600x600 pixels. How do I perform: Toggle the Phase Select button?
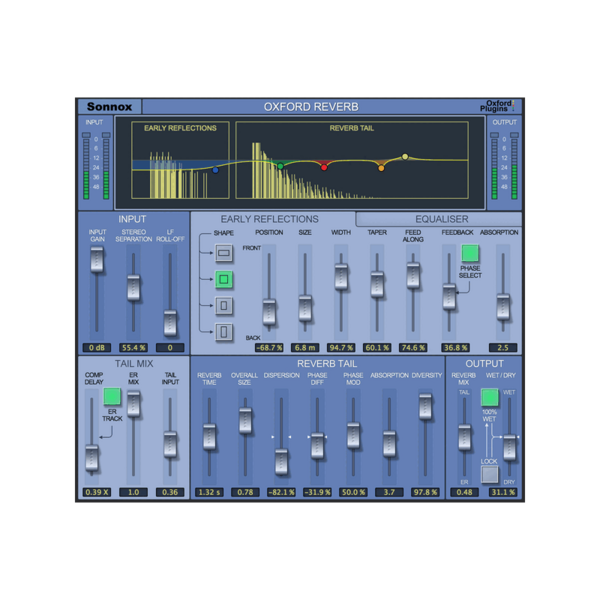(470, 253)
